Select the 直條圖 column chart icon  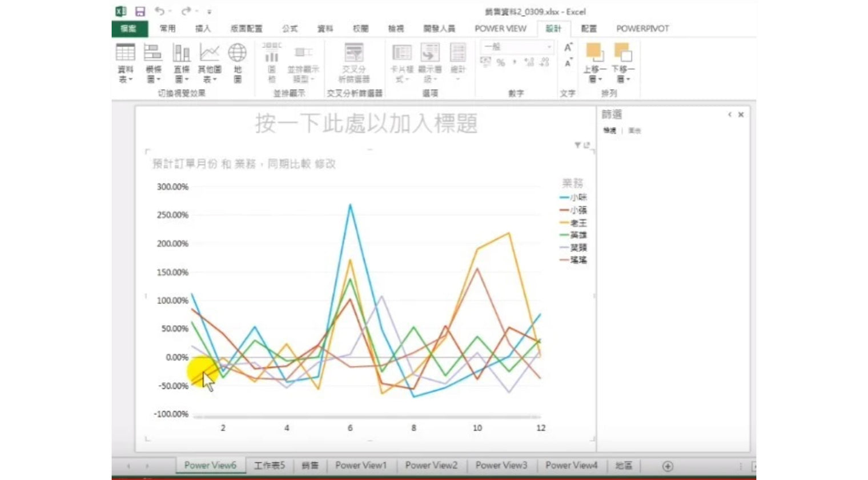181,63
